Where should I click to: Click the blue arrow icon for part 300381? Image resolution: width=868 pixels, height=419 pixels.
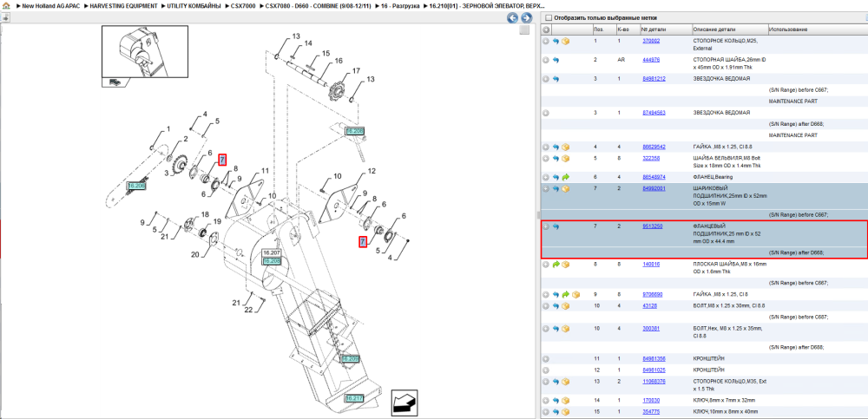[x=556, y=328]
